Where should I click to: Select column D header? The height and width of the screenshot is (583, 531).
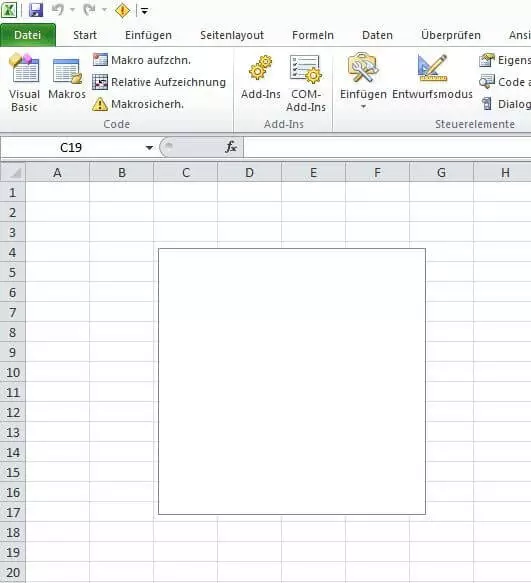[250, 173]
